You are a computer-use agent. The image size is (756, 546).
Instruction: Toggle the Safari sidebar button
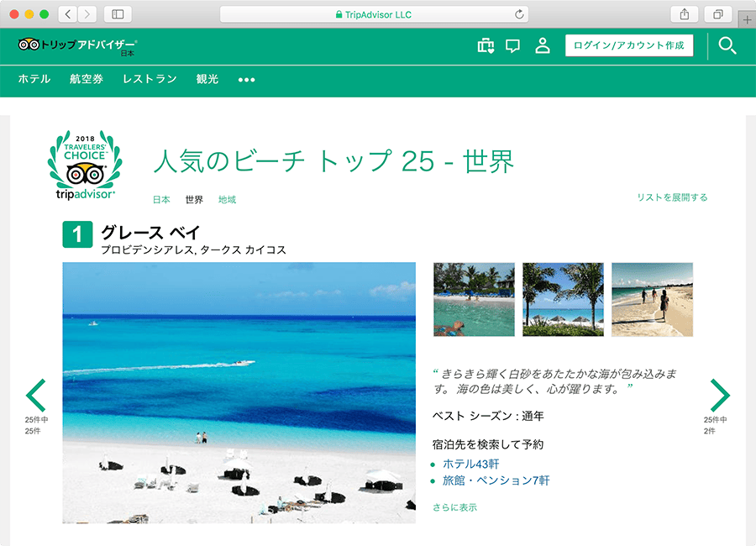click(x=118, y=14)
